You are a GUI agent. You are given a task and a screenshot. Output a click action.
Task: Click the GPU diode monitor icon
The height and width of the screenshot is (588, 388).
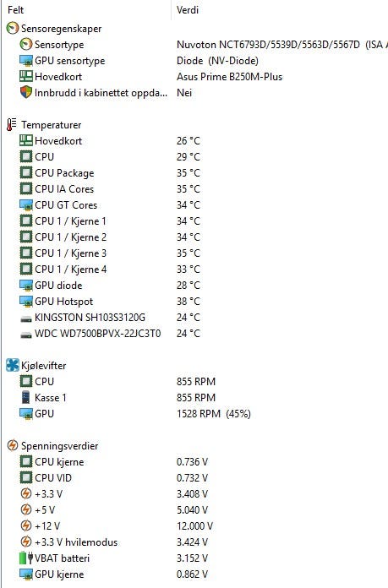coord(26,286)
